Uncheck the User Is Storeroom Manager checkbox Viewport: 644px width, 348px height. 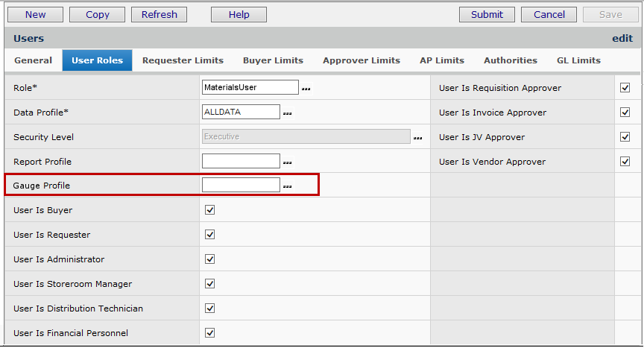pyautogui.click(x=209, y=284)
